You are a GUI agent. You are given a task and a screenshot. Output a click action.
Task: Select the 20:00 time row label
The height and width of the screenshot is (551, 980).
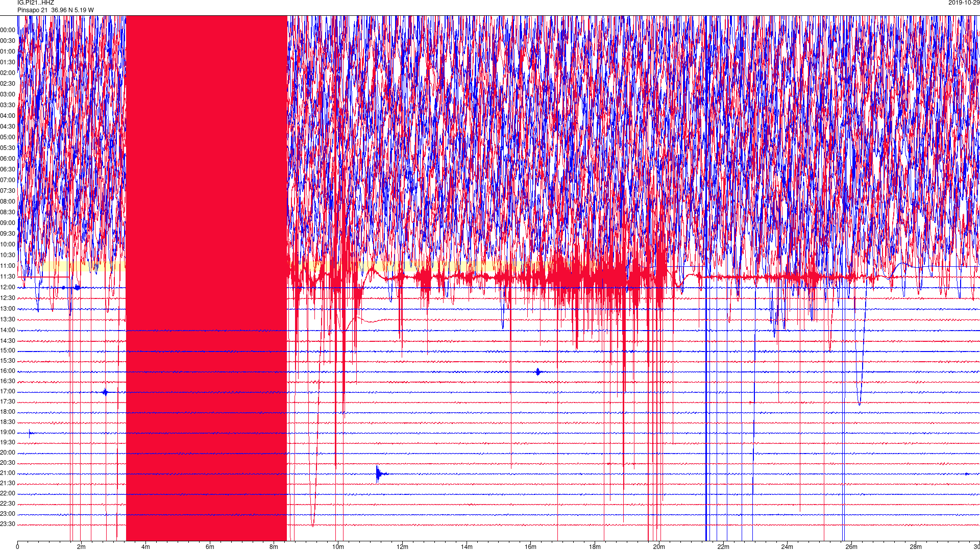point(8,453)
